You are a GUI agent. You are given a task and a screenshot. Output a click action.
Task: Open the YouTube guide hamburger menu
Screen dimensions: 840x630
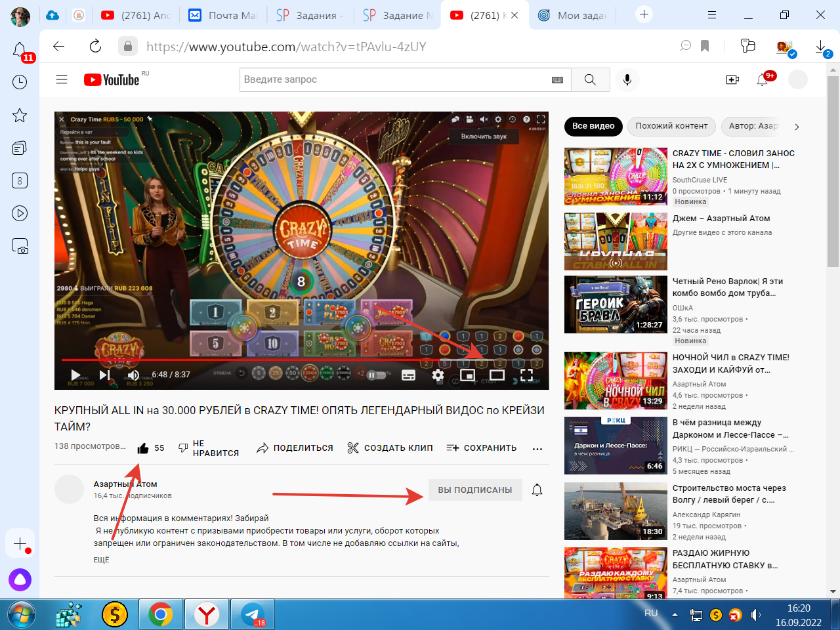[62, 79]
